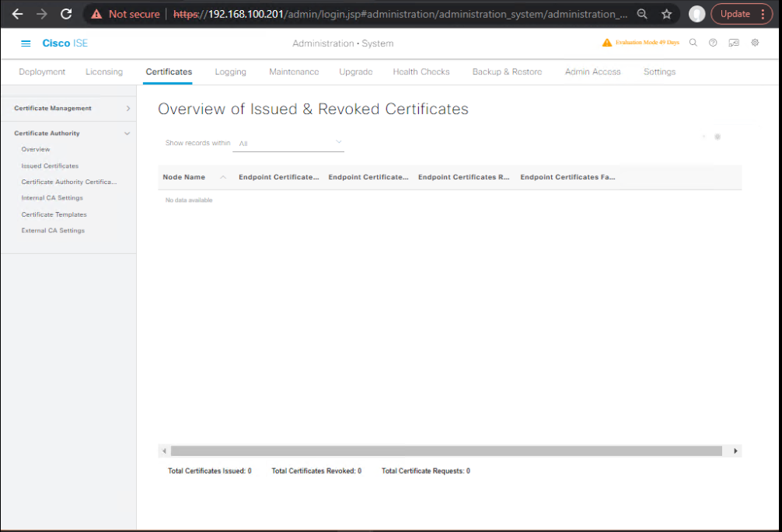Click the Endpoint Certificates R... column header
The height and width of the screenshot is (532, 782).
tap(464, 177)
